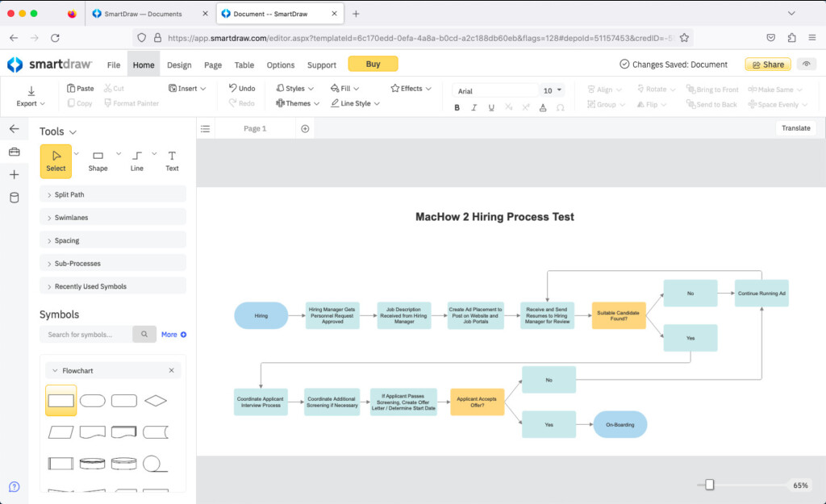Add a new page with plus icon
Screen dimensions: 826x504
coord(305,128)
